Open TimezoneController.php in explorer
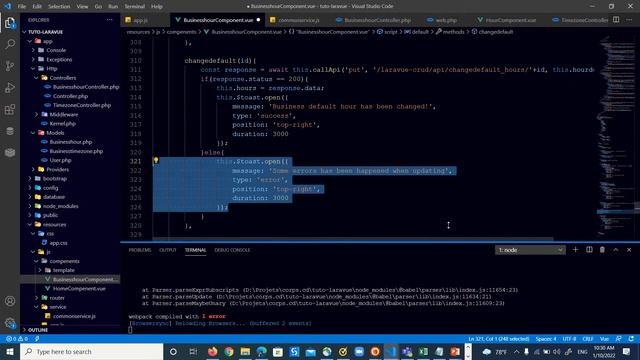640x360 pixels. click(82, 105)
